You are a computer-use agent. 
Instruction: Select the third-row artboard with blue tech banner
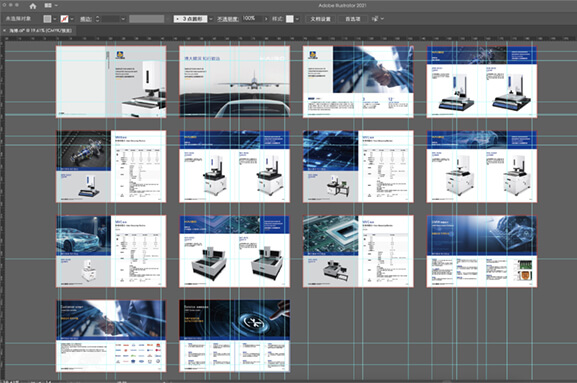point(482,251)
